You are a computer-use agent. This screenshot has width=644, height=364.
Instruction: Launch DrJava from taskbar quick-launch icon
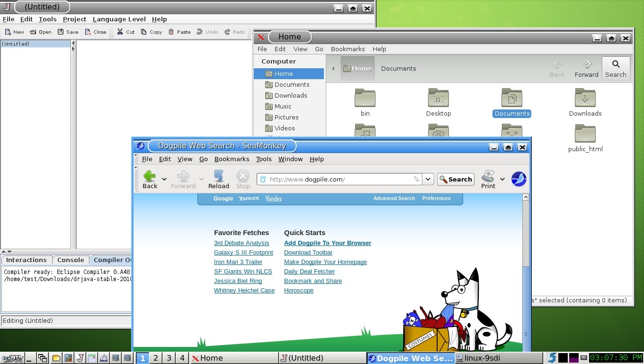pyautogui.click(x=80, y=358)
